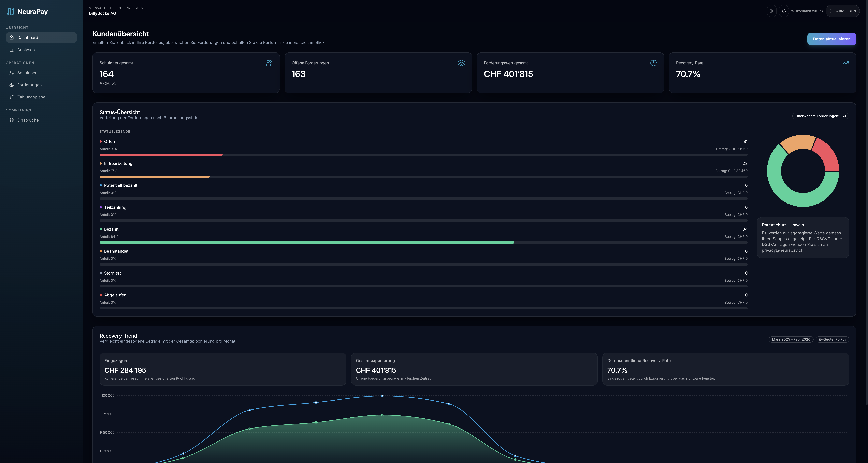The image size is (868, 463).
Task: Open the Ø-Quote: 70.7% selector
Action: click(x=832, y=339)
